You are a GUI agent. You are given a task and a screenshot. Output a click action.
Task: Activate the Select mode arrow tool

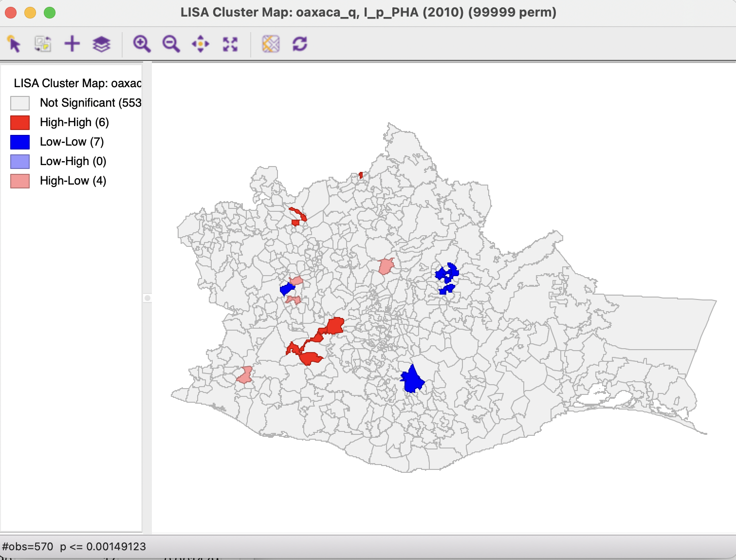click(14, 44)
